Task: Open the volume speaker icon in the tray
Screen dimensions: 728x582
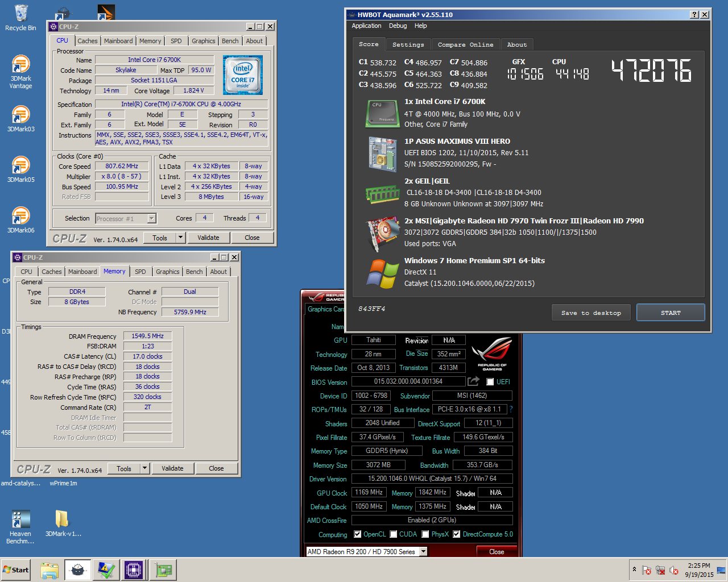Action: [674, 570]
